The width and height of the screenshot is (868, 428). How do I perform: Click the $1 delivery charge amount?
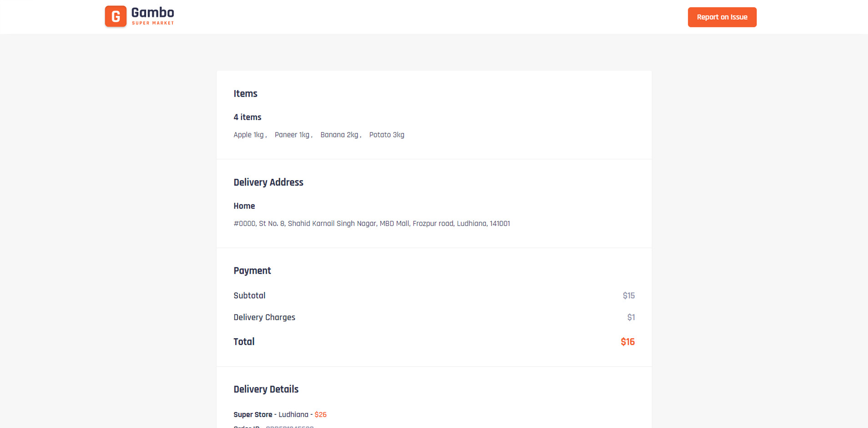[x=631, y=318]
